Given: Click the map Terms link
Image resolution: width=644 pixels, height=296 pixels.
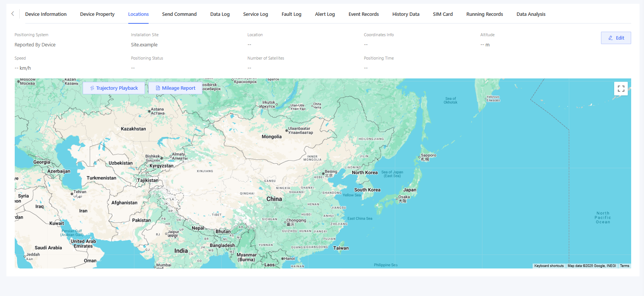Looking at the screenshot, I should tap(624, 266).
